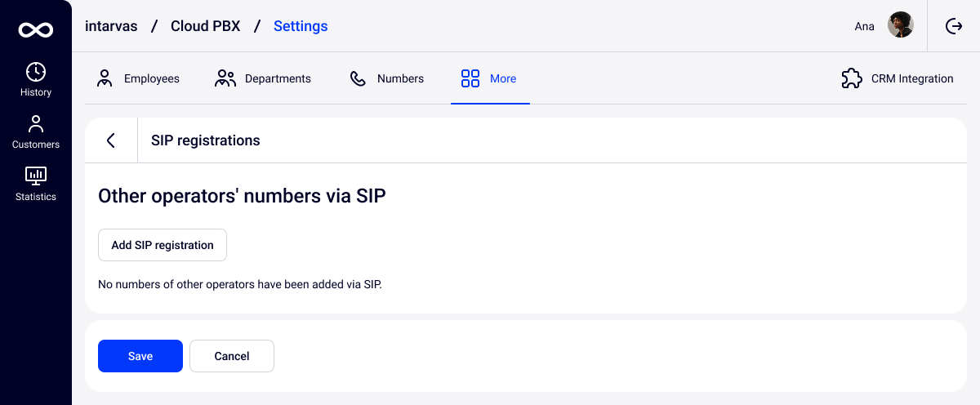This screenshot has height=405, width=980.
Task: Click the Numbers phone handset icon
Action: (x=358, y=78)
